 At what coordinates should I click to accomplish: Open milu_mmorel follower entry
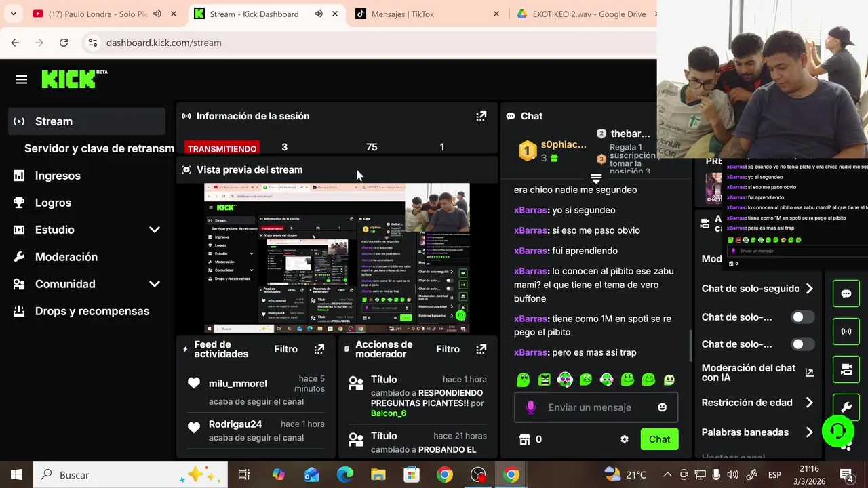click(238, 384)
